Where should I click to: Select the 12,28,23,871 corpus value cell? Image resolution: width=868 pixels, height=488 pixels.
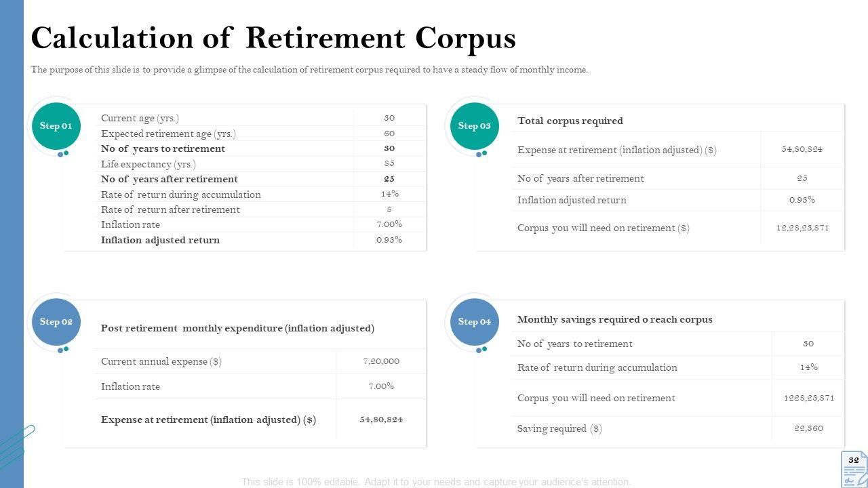[x=802, y=228]
